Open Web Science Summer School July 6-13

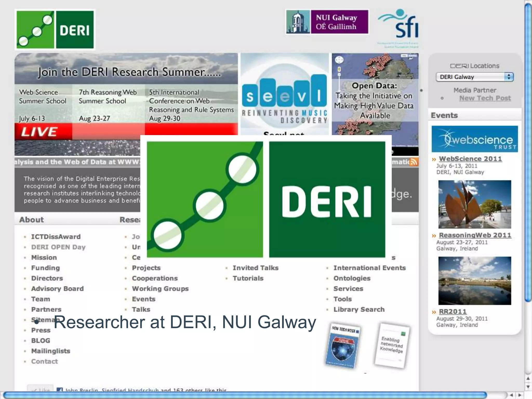point(43,105)
